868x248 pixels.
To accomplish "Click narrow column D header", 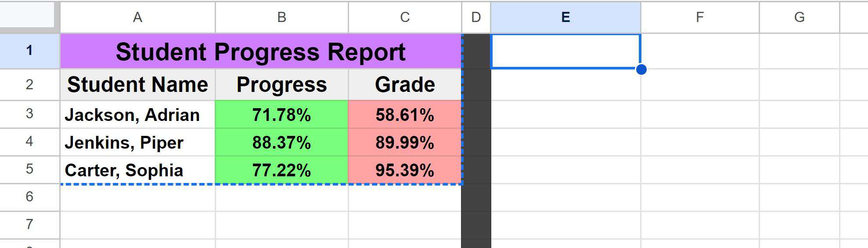I will pos(476,17).
